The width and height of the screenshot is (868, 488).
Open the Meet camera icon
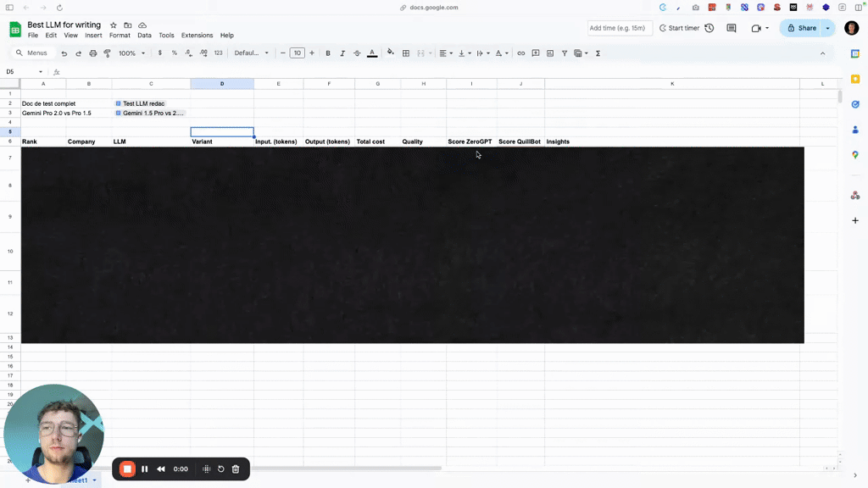click(756, 28)
